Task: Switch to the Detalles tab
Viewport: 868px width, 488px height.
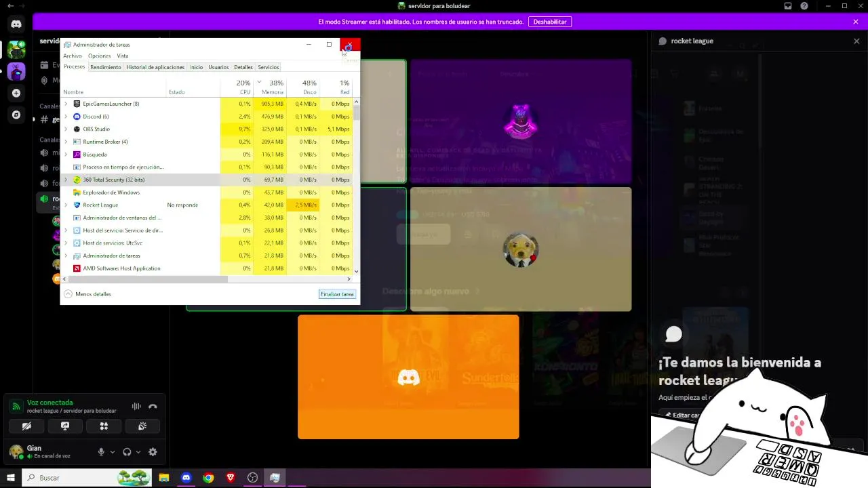Action: click(x=243, y=67)
